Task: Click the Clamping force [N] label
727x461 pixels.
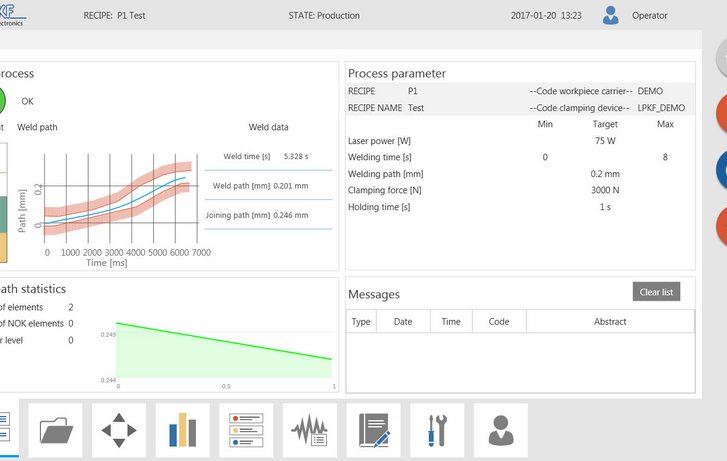Action: 385,190
